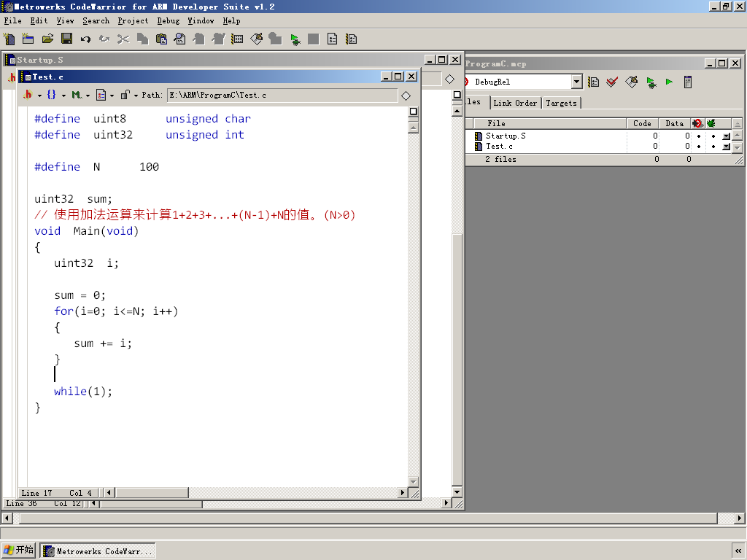Toggle debug info dot for Test.c
Screen dimensions: 747x560
713,147
